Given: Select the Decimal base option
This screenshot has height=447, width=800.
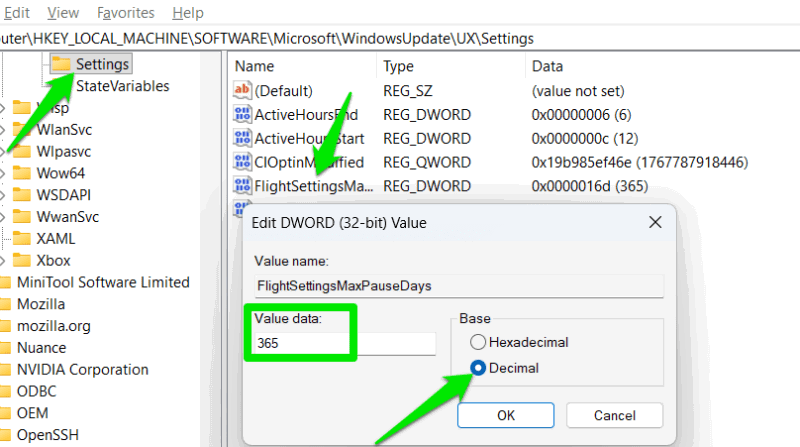Looking at the screenshot, I should tap(478, 368).
